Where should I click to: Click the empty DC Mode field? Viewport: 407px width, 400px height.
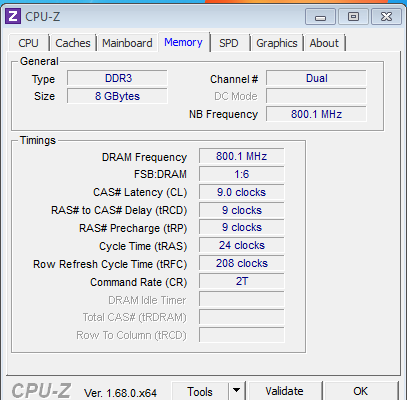[x=316, y=96]
